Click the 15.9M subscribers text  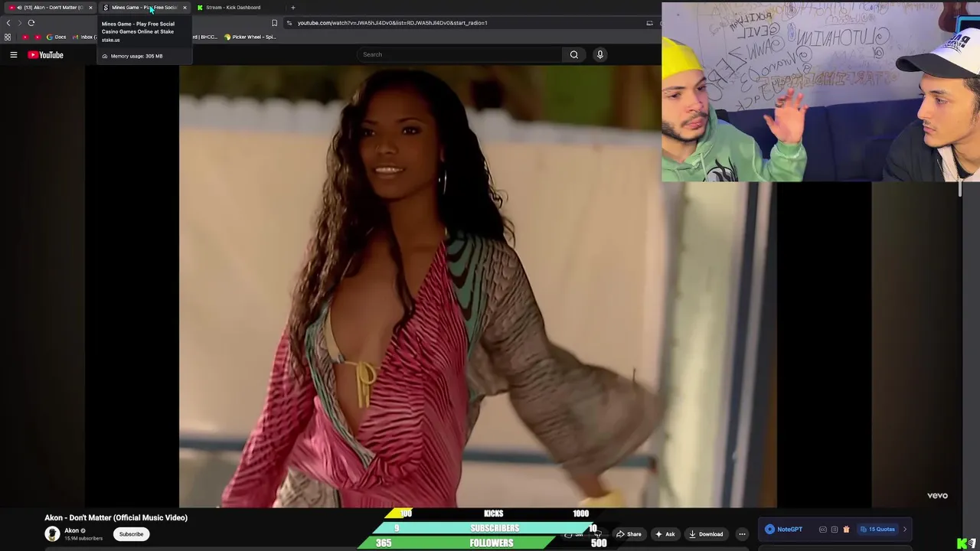pos(83,539)
